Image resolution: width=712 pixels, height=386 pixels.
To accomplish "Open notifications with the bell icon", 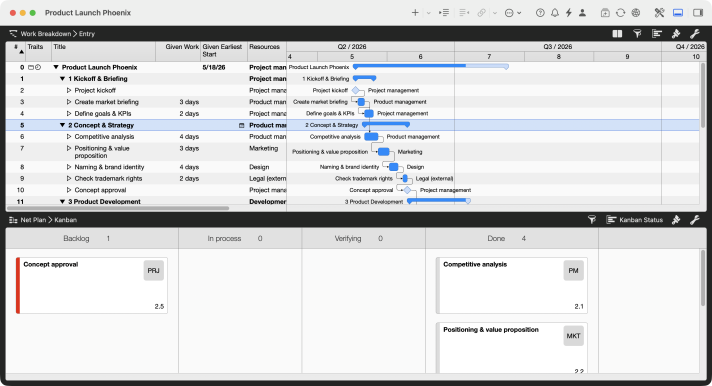I will point(555,13).
